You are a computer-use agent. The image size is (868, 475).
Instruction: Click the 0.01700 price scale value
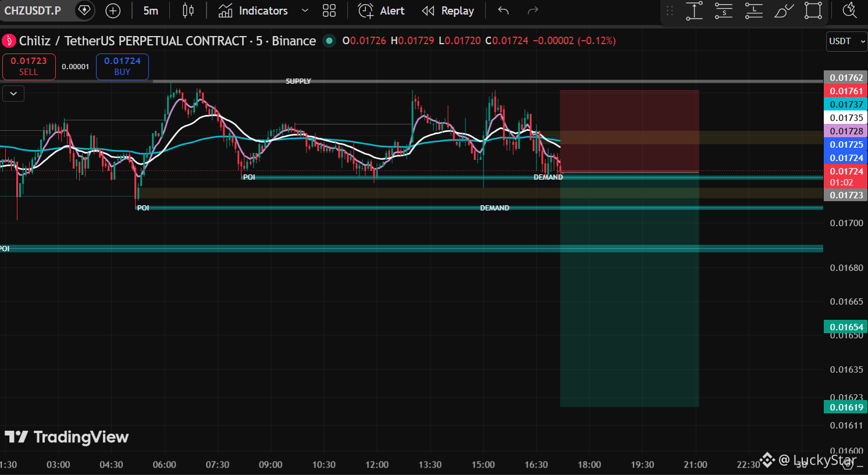[846, 223]
